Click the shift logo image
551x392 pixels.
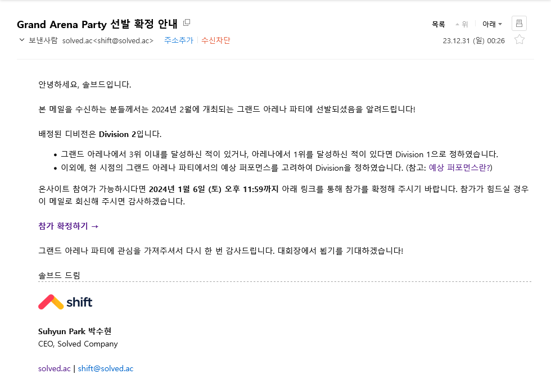(x=65, y=302)
